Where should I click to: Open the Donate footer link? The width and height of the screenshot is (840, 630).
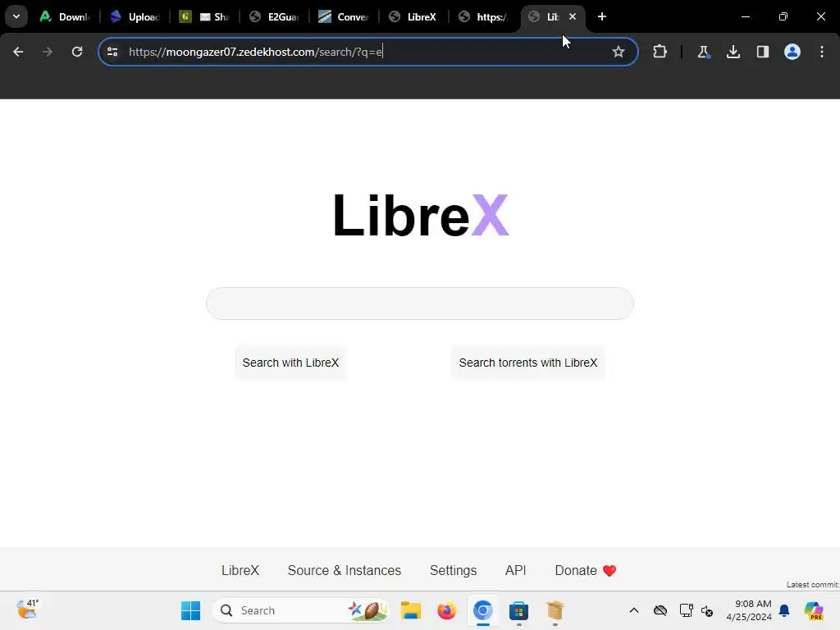tap(585, 571)
